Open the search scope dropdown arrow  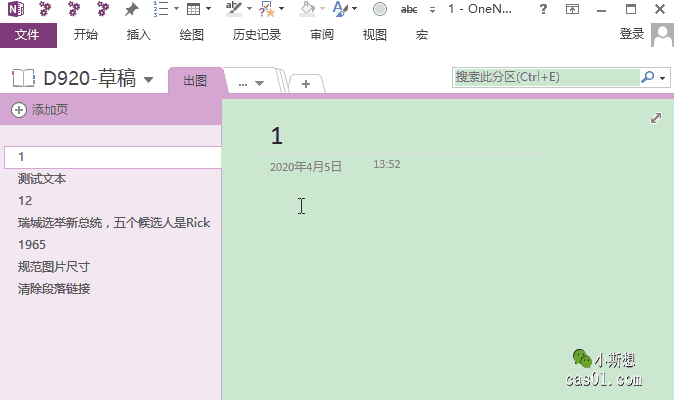(x=662, y=78)
